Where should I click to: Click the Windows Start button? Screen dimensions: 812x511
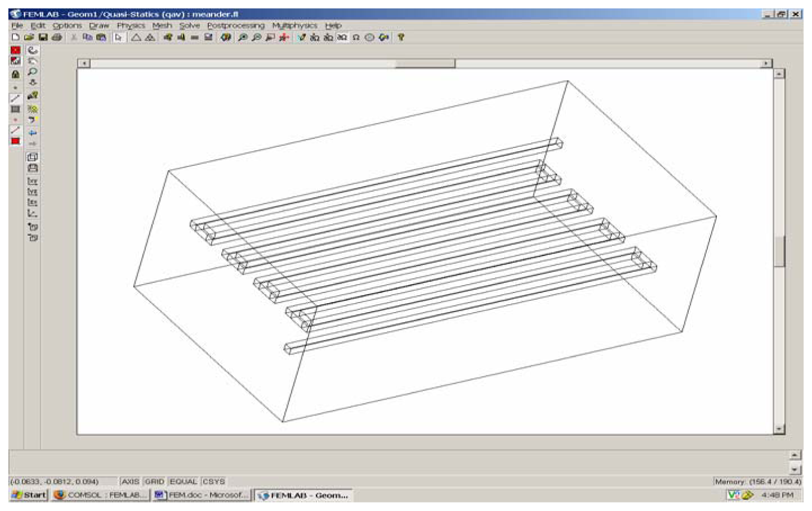point(29,495)
